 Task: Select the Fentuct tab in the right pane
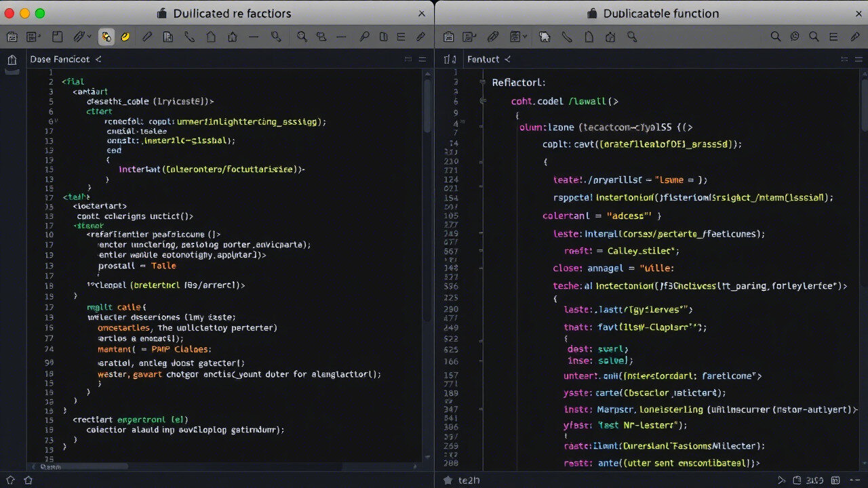click(484, 59)
